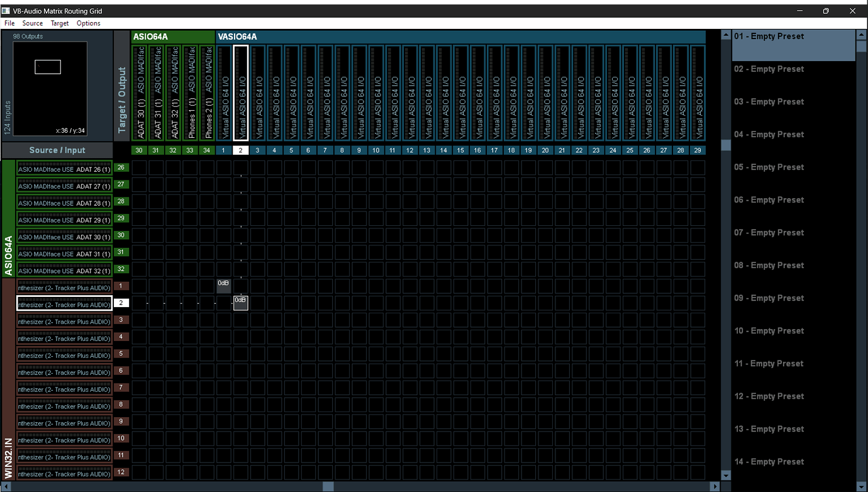Select the ASIO64A output group header
This screenshot has height=492, width=868.
click(x=151, y=36)
